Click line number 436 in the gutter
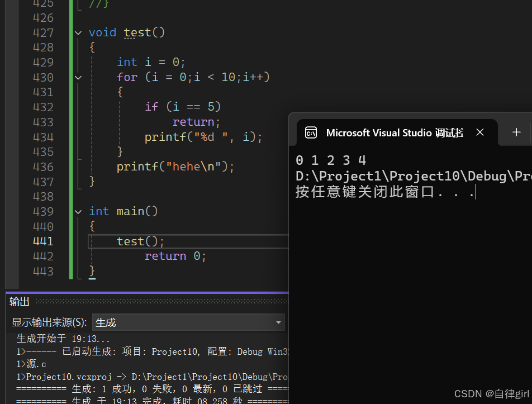The image size is (532, 404). [x=43, y=167]
